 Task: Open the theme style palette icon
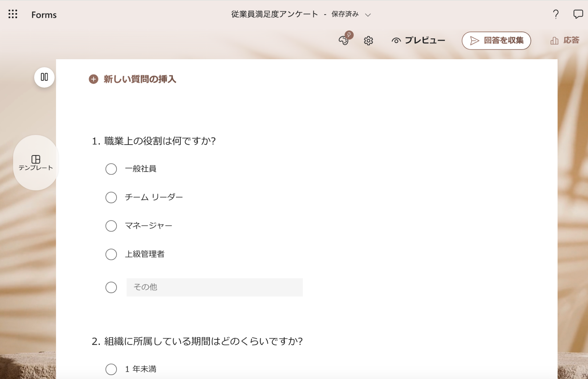343,41
